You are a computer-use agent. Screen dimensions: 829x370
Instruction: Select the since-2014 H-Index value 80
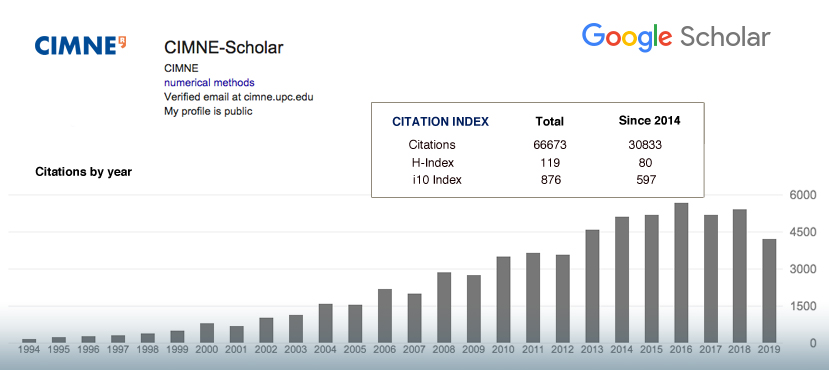[x=645, y=162]
